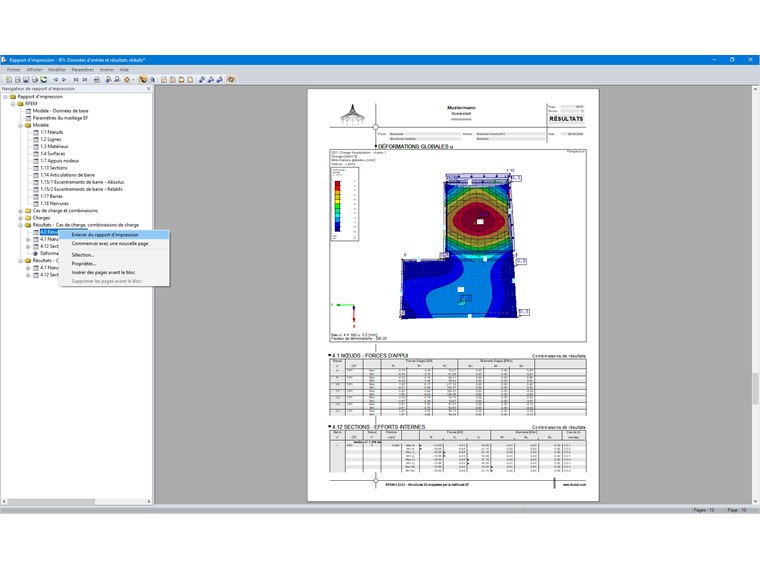The image size is (760, 570).
Task: Choose Sélection... in context menu
Action: (114, 255)
